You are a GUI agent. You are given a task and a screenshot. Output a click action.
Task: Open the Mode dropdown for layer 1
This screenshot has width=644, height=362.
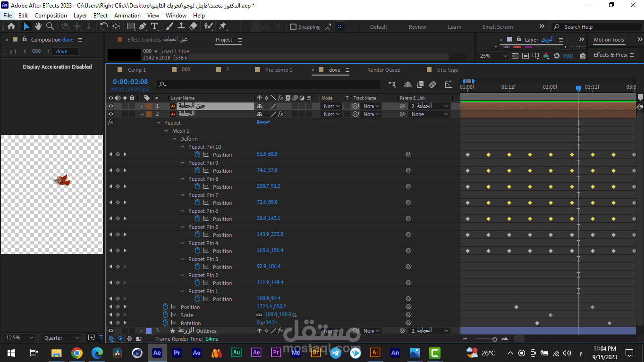click(331, 106)
